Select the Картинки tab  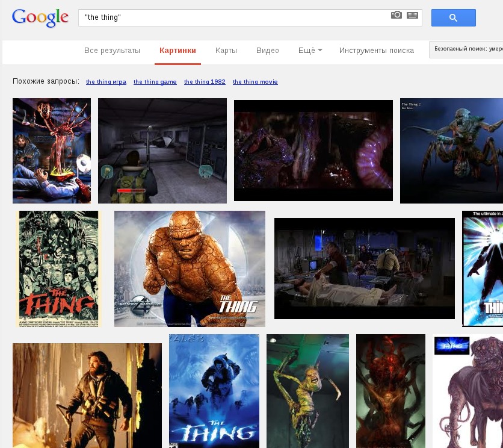(x=177, y=51)
